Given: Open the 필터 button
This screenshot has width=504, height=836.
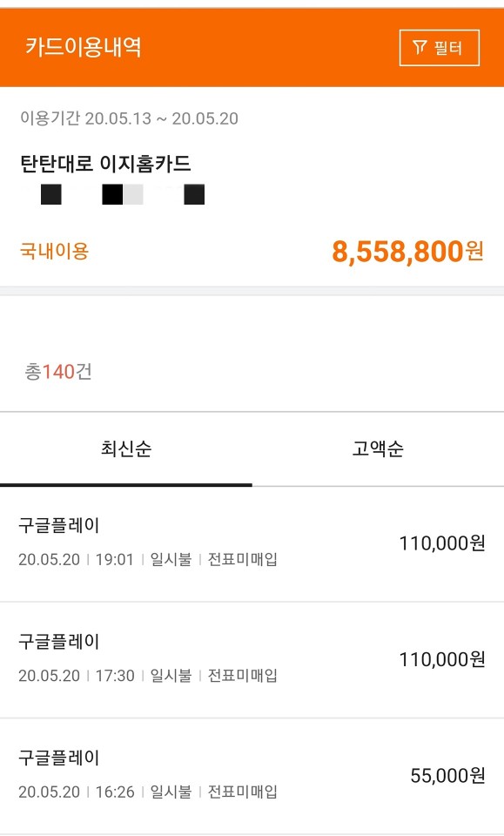Looking at the screenshot, I should pos(439,48).
